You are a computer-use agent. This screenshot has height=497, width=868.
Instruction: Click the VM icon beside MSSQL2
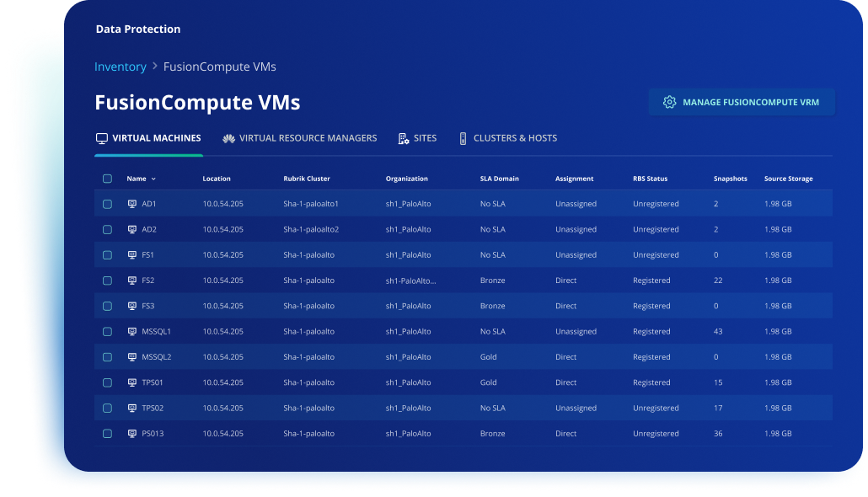click(131, 357)
